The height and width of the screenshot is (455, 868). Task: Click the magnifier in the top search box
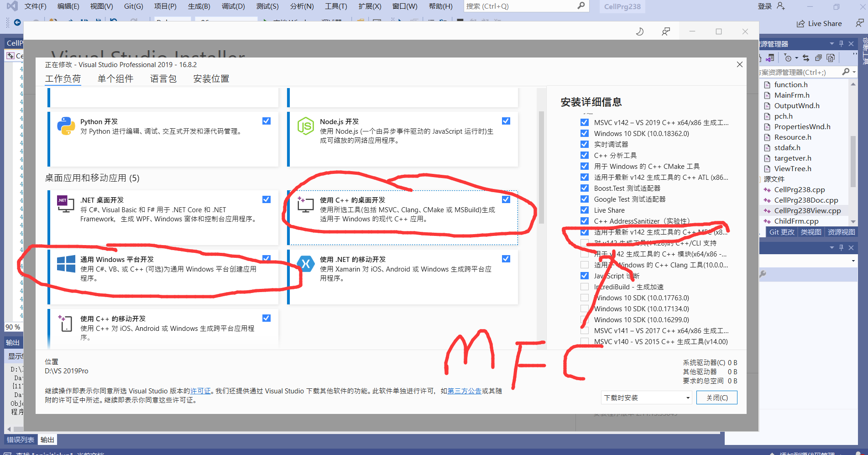tap(581, 6)
